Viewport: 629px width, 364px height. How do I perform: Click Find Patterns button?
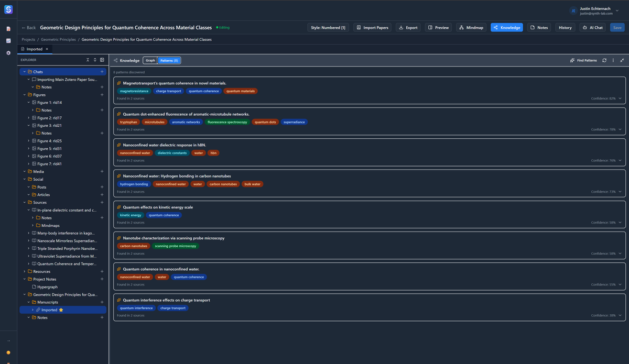point(583,60)
